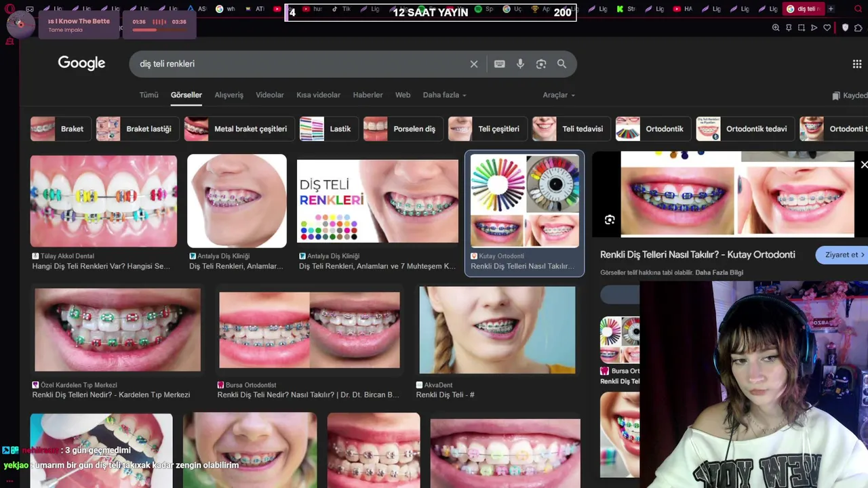Start voice search with the microphone icon
The height and width of the screenshot is (488, 868).
(x=520, y=64)
